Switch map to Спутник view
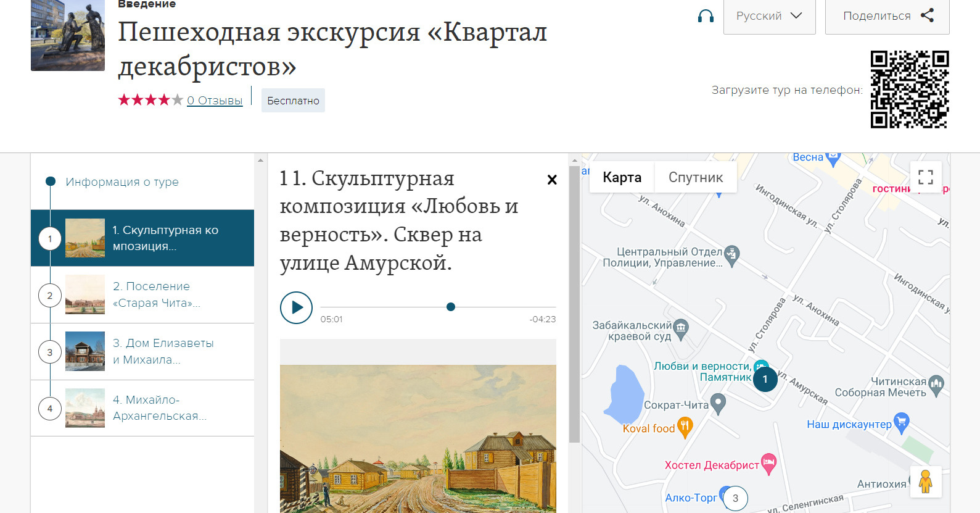The height and width of the screenshot is (513, 980). [696, 178]
